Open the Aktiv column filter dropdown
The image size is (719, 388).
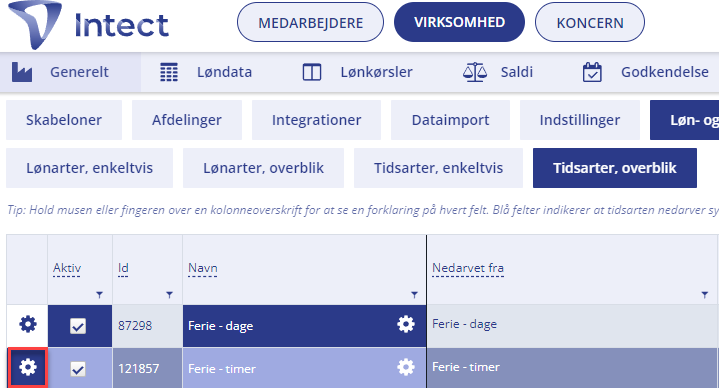tap(100, 295)
